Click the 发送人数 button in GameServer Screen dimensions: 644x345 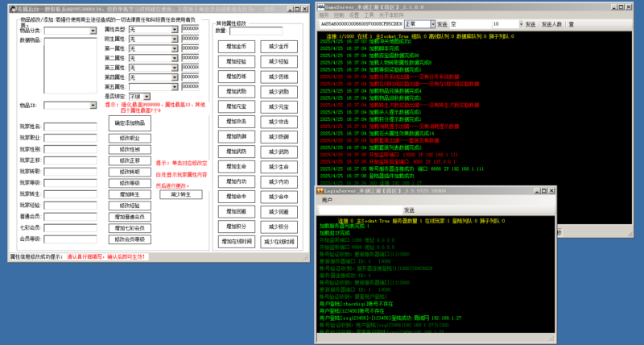click(551, 24)
